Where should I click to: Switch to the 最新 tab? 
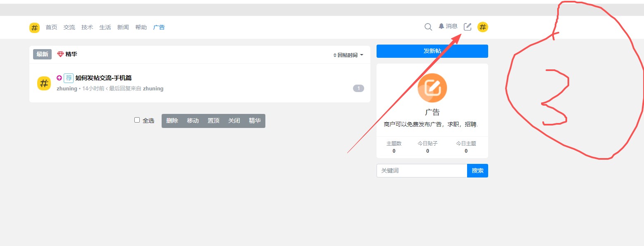[42, 54]
